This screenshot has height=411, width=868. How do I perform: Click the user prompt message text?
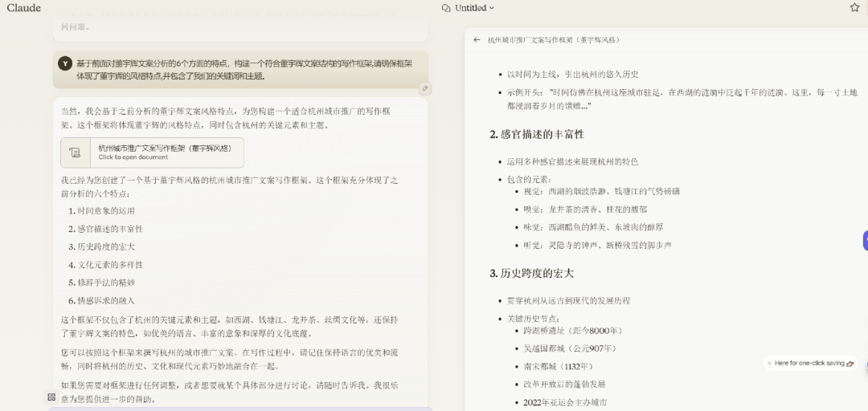pos(244,70)
